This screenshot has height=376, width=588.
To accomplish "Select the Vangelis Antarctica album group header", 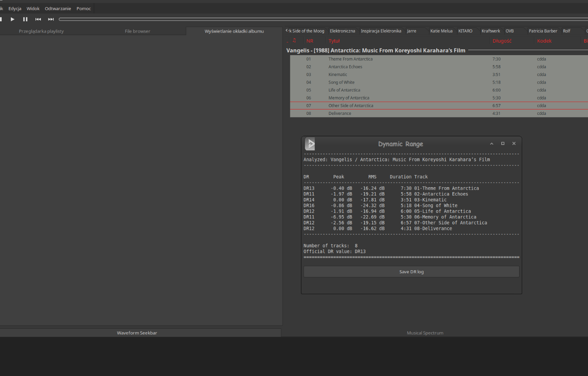I will [x=376, y=51].
